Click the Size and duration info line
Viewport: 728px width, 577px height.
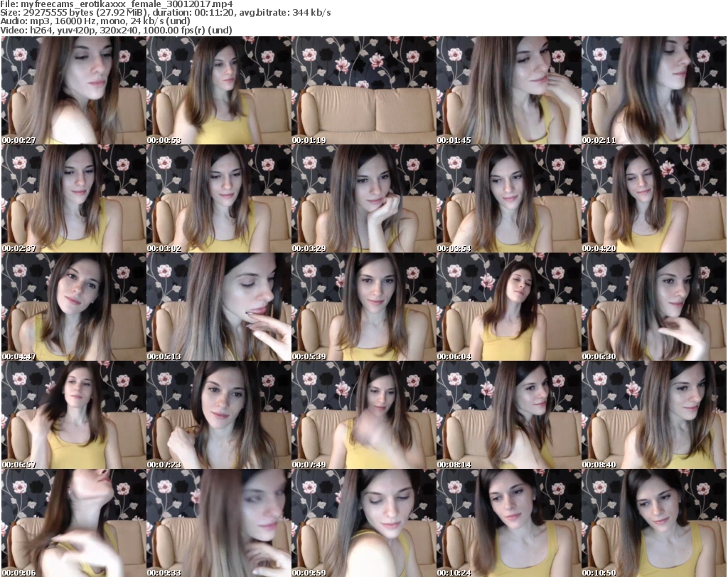coord(166,13)
